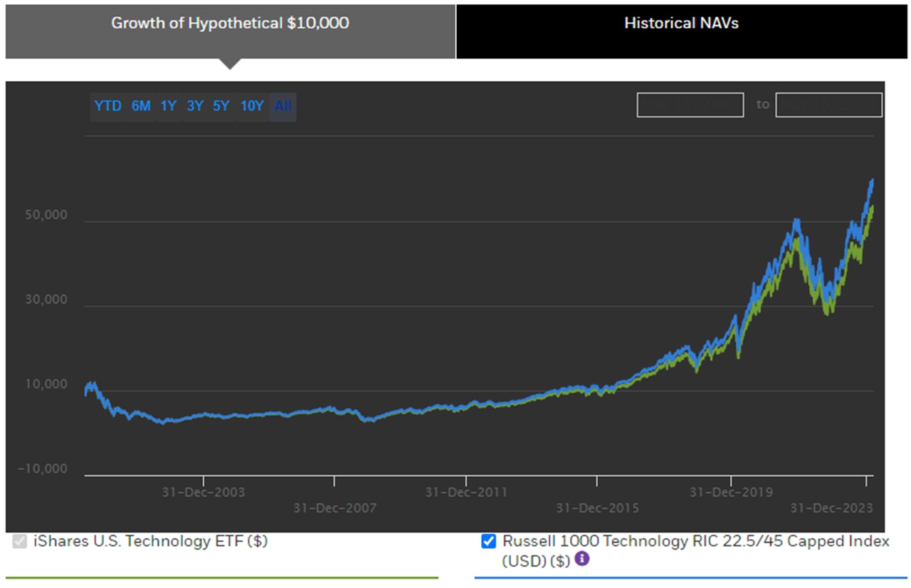Image resolution: width=911 pixels, height=588 pixels.
Task: Set chart range to YTD
Action: pos(107,106)
